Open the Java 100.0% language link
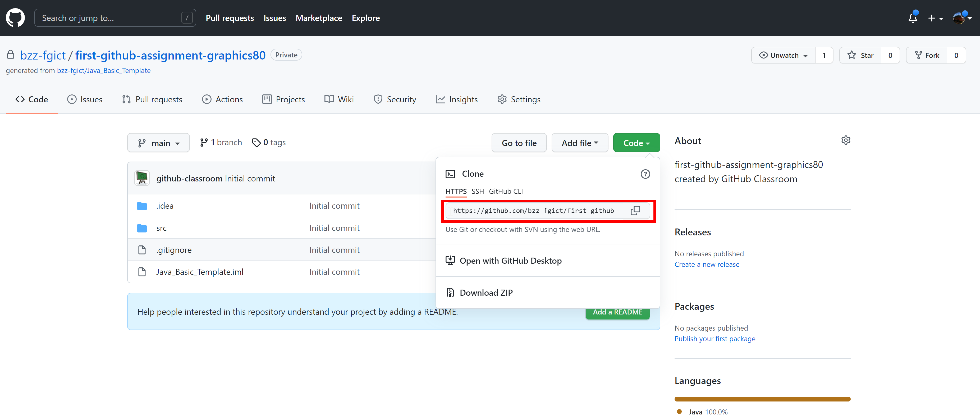Viewport: 980px width, 420px height. pyautogui.click(x=702, y=412)
